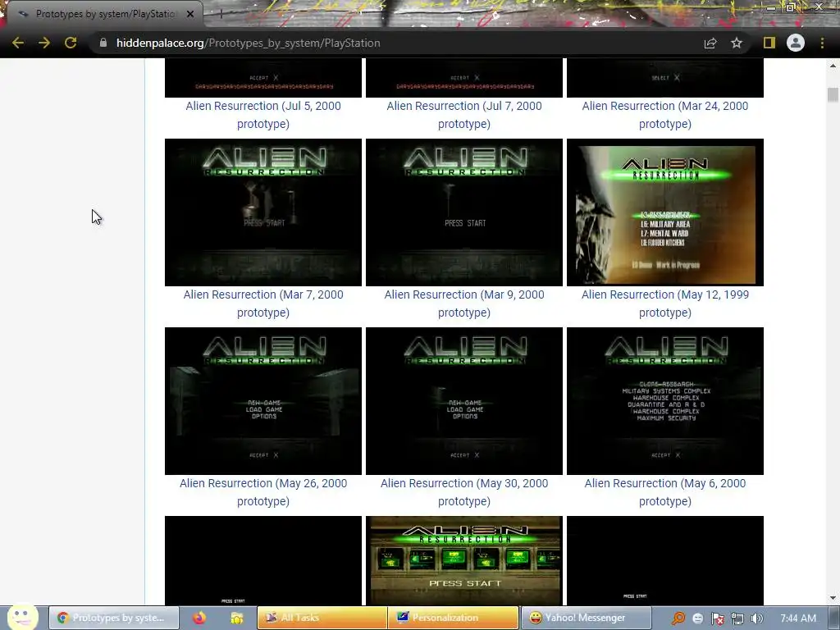
Task: Open file explorer from the taskbar
Action: click(237, 618)
